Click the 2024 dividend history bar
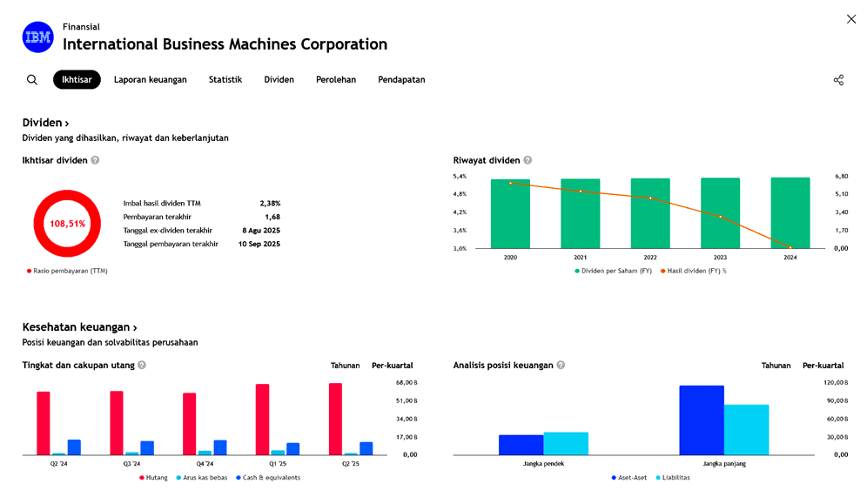This screenshot has height=504, width=867. 790,213
